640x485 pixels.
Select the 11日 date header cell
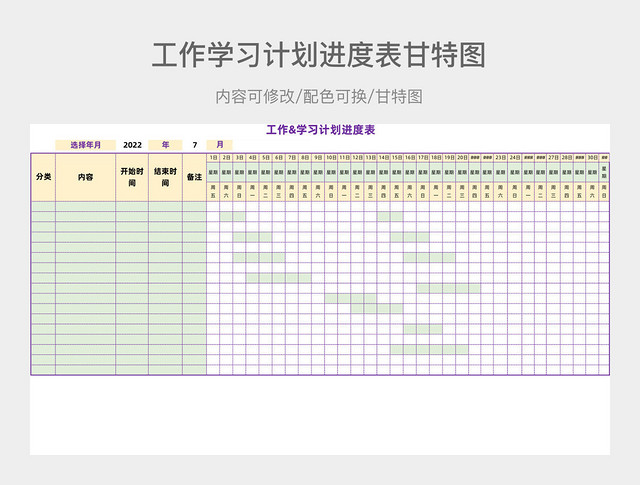tap(344, 158)
